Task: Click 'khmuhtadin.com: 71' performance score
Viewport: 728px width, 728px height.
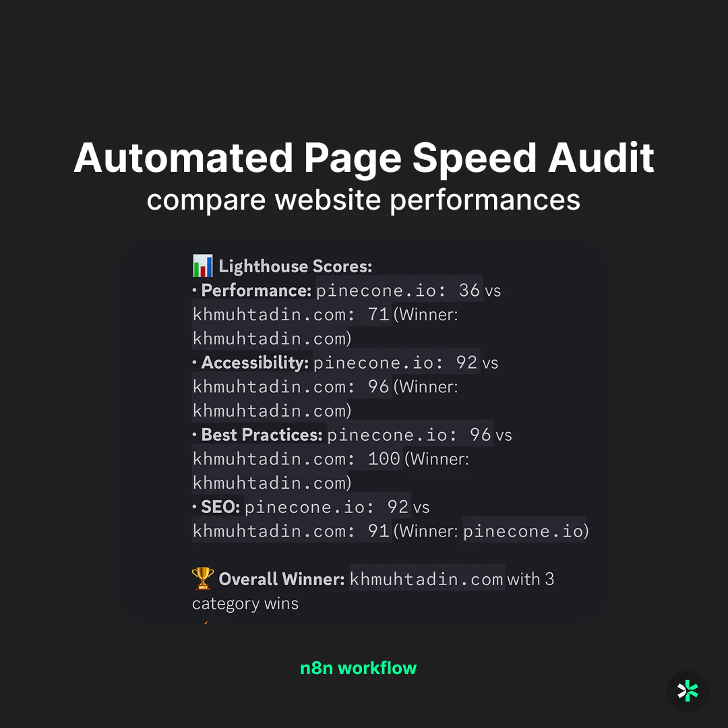Action: click(x=291, y=315)
